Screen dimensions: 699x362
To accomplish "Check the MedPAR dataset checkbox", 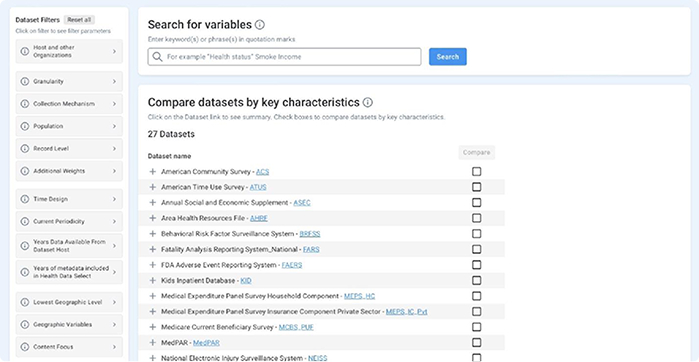I will click(x=477, y=342).
